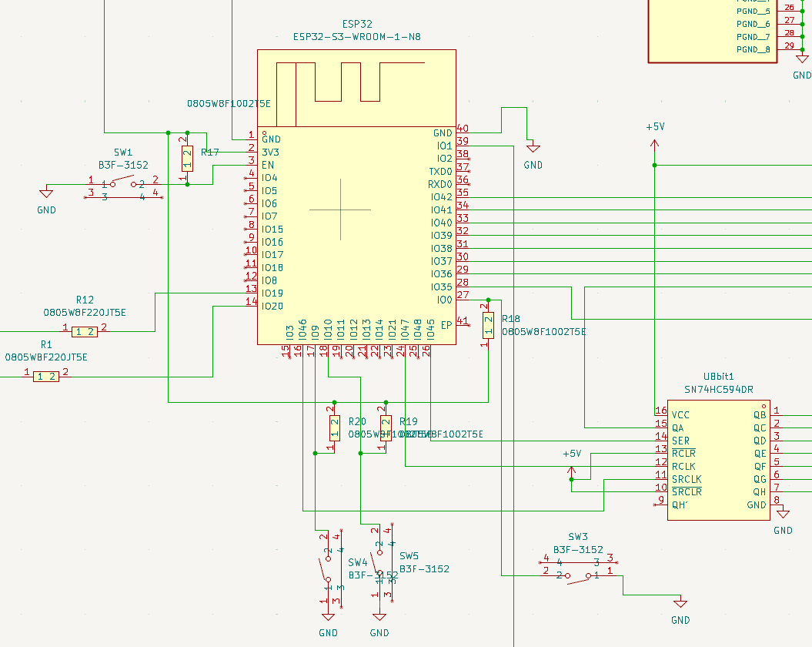Click the RXD0 pin label
The image size is (812, 647).
(x=440, y=184)
